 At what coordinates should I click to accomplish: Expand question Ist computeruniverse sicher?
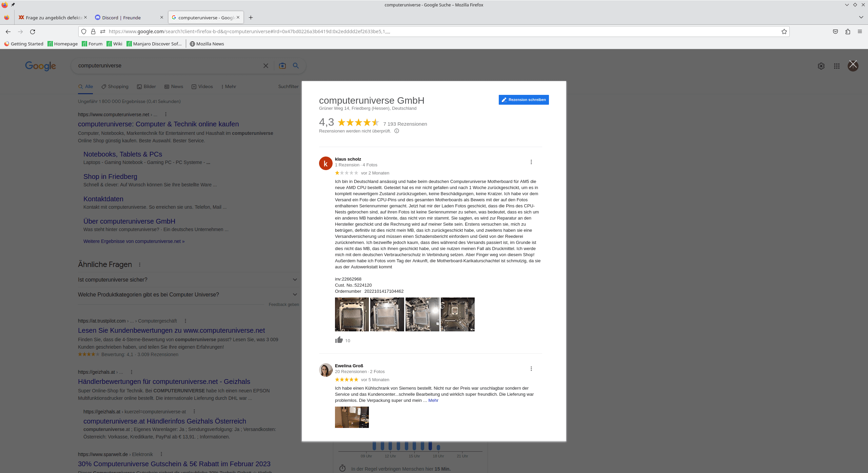188,280
